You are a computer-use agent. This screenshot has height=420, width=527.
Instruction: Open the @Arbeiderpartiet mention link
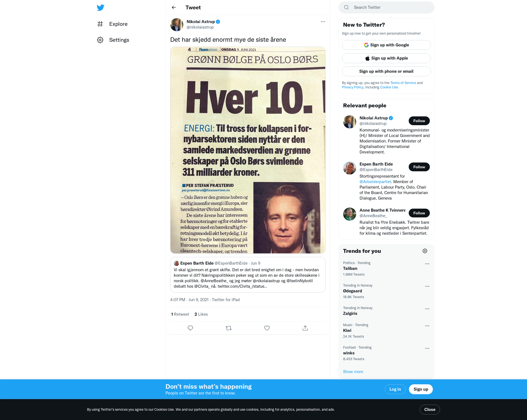point(375,182)
